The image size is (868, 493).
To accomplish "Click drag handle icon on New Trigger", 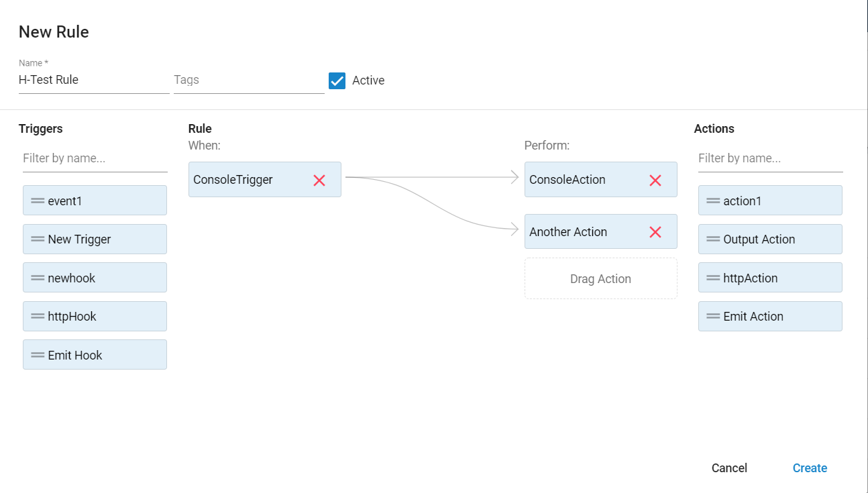I will (x=38, y=239).
